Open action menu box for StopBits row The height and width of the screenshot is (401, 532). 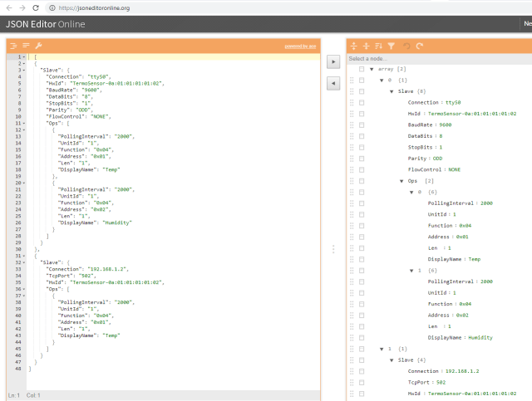[362, 147]
